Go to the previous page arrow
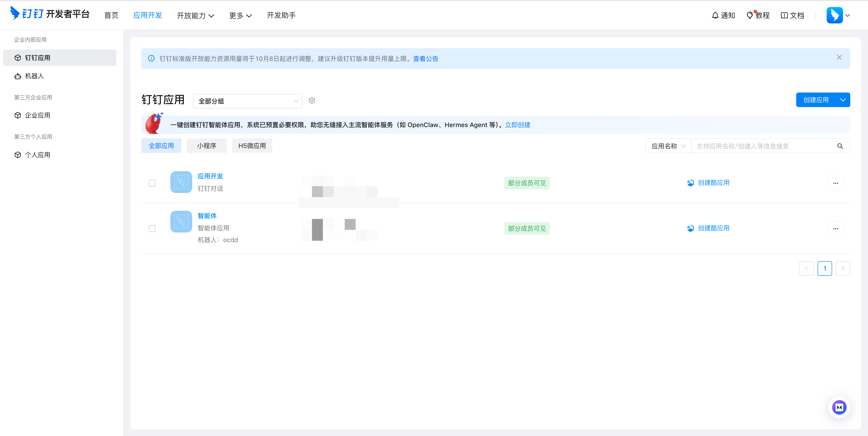The image size is (868, 436). 806,268
